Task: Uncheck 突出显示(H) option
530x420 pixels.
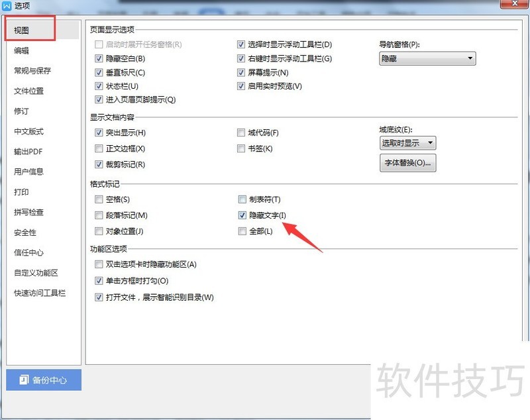Action: pyautogui.click(x=99, y=132)
